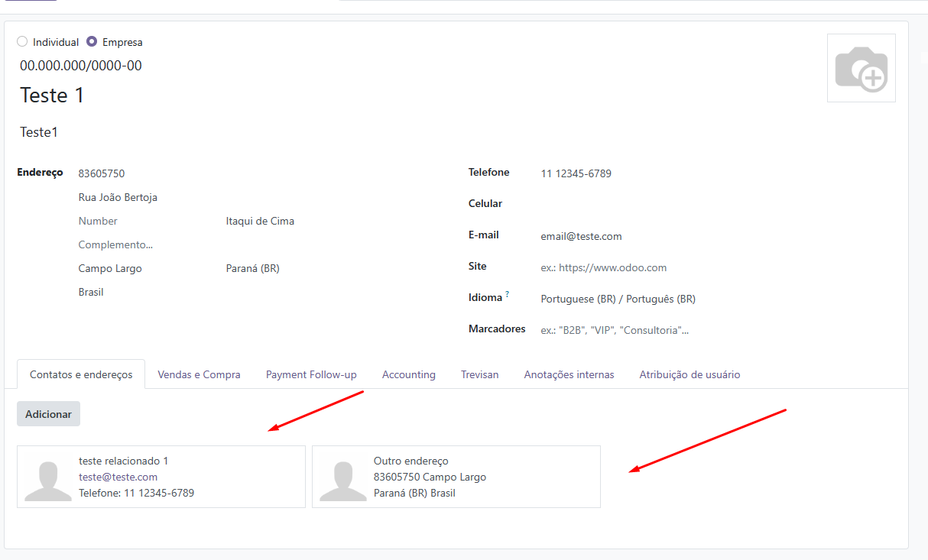The height and width of the screenshot is (560, 928).
Task: Show help tooltip next to Idioma
Action: tap(508, 294)
